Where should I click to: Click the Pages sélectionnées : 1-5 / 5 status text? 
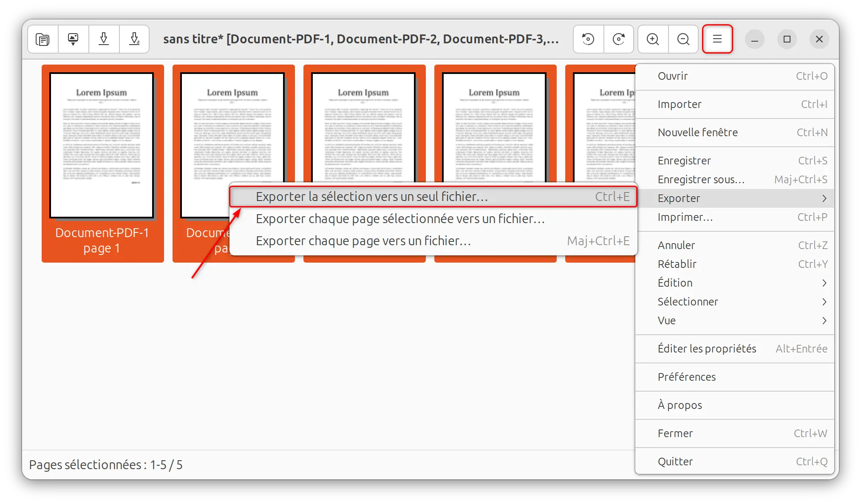(106, 464)
